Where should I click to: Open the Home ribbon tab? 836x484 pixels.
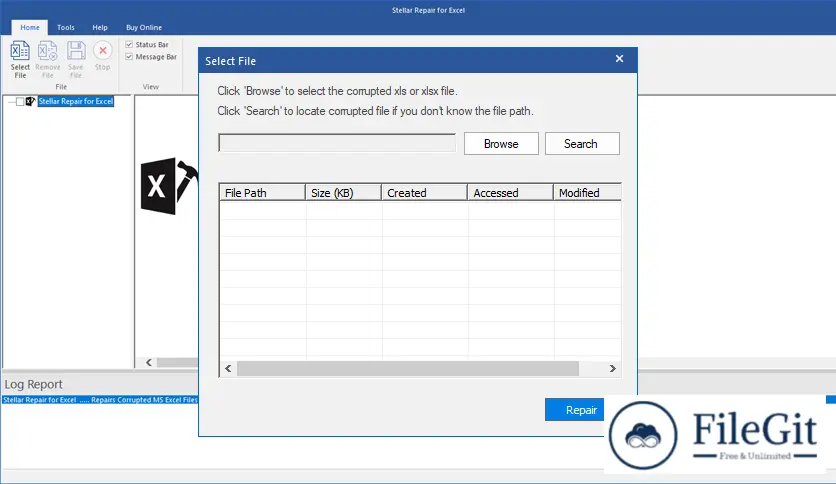click(x=30, y=27)
